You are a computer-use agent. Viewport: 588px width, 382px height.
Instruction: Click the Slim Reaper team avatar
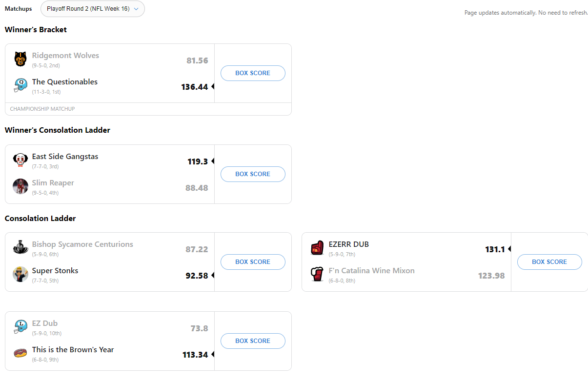click(x=20, y=186)
